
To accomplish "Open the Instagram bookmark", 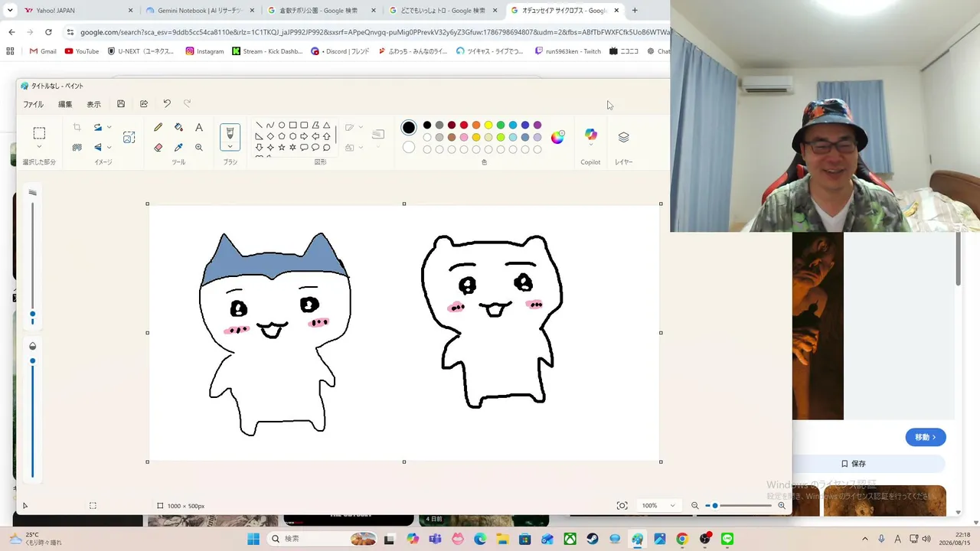I will click(x=204, y=51).
